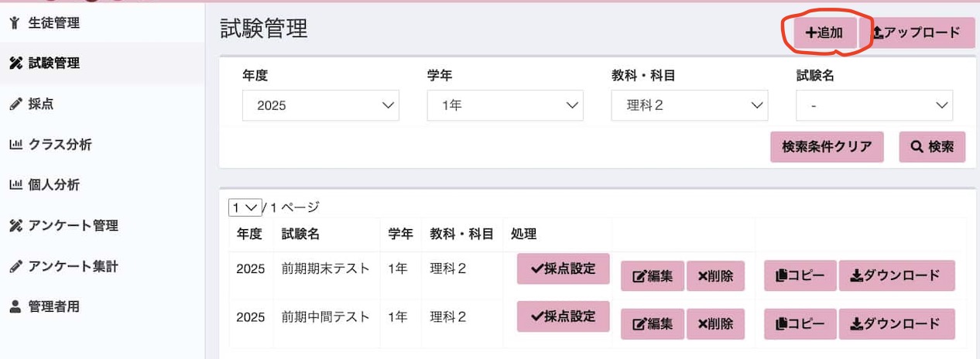
Task: Edit the 前期期末テスト exam row
Action: click(x=653, y=275)
